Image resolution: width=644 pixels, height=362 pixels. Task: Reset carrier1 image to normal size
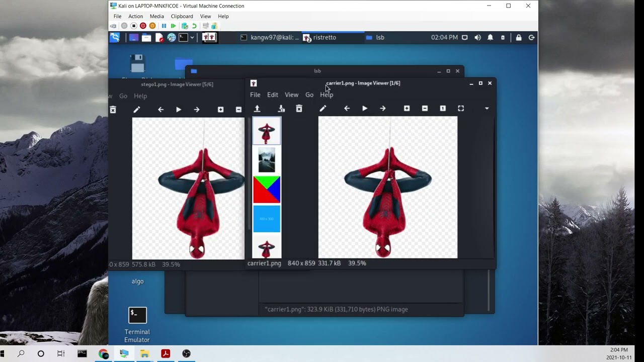click(443, 109)
